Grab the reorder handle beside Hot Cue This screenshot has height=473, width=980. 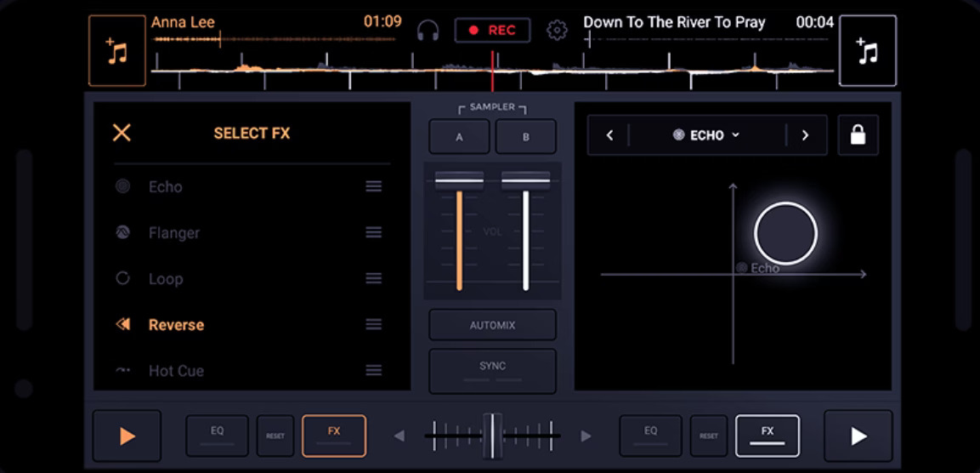pyautogui.click(x=374, y=370)
